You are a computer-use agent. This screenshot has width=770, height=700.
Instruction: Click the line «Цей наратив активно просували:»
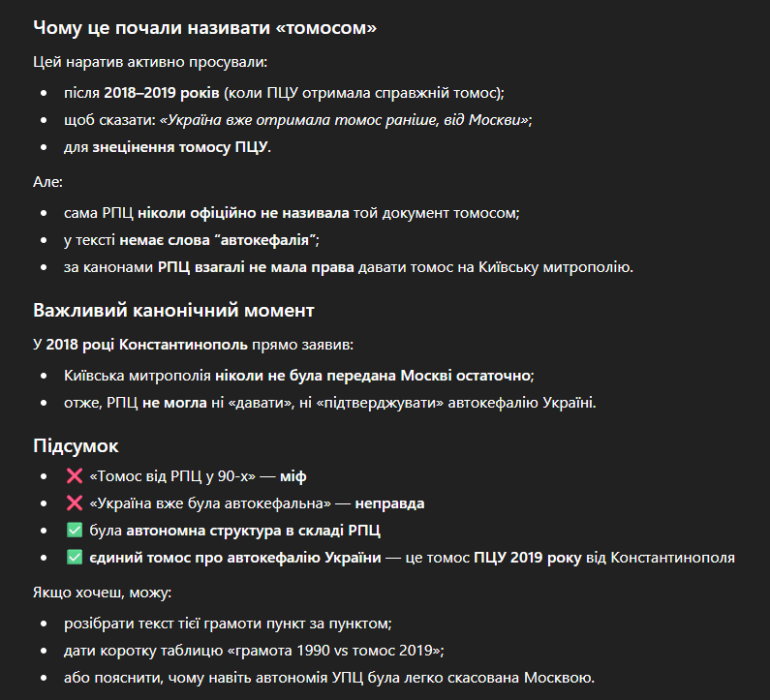pos(150,63)
